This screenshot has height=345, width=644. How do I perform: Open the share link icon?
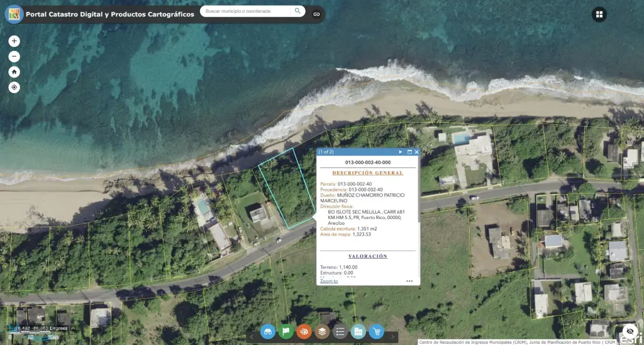(316, 14)
